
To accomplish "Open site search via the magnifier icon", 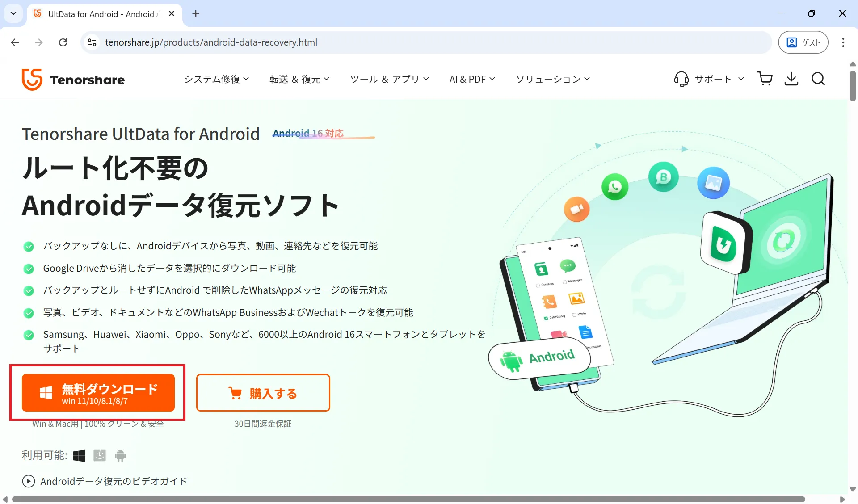I will (x=818, y=79).
